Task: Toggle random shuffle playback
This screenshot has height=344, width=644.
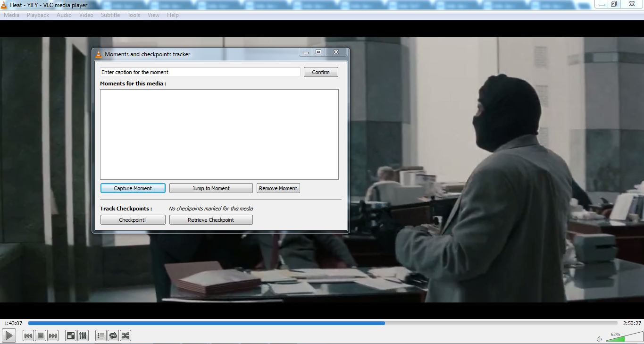Action: click(x=125, y=336)
